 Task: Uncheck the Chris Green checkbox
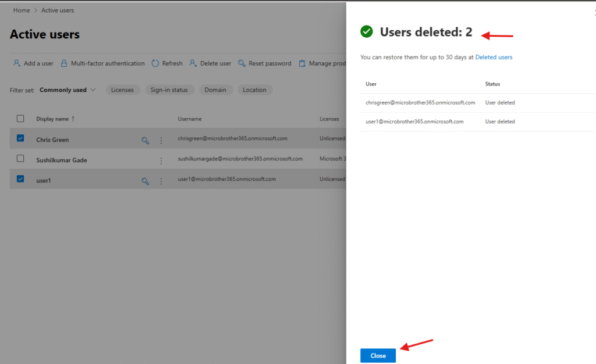(x=20, y=138)
